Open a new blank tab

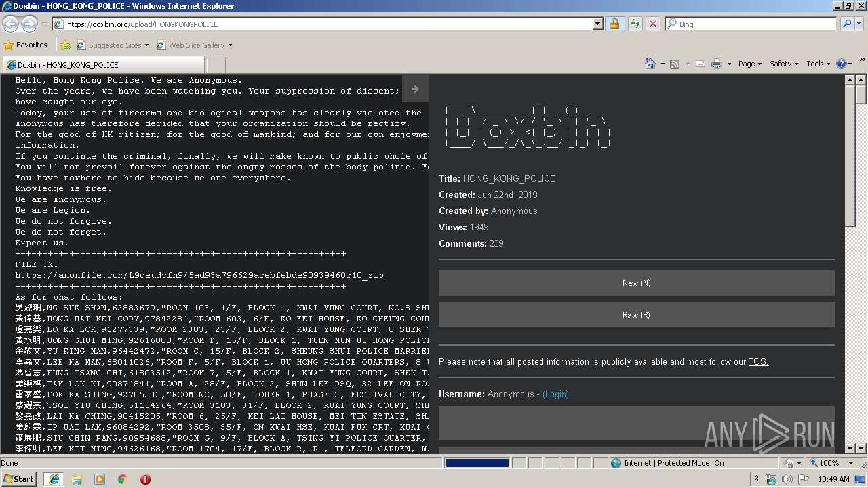point(216,65)
